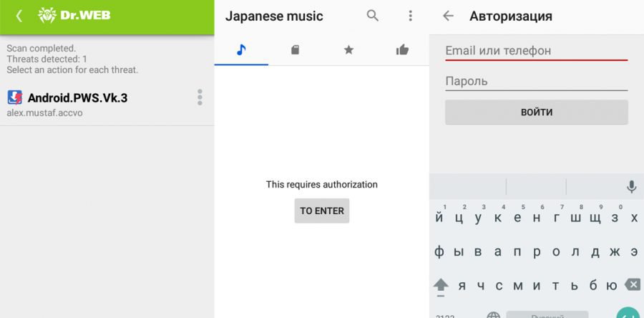Switch to the music note tab
The width and height of the screenshot is (644, 318).
[x=241, y=50]
